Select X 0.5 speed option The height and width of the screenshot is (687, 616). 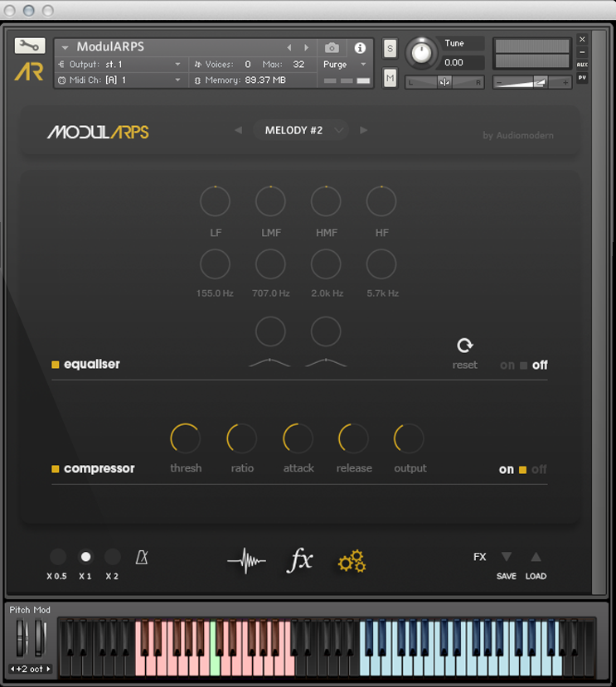click(x=58, y=557)
